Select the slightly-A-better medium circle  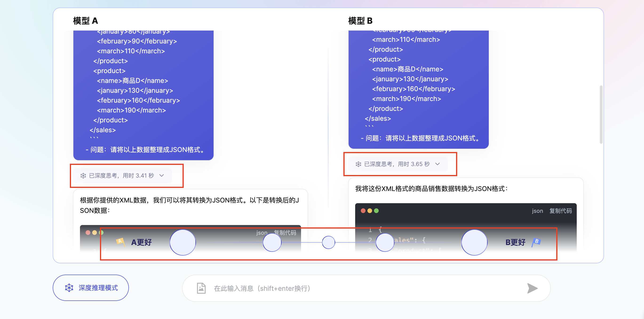(272, 242)
